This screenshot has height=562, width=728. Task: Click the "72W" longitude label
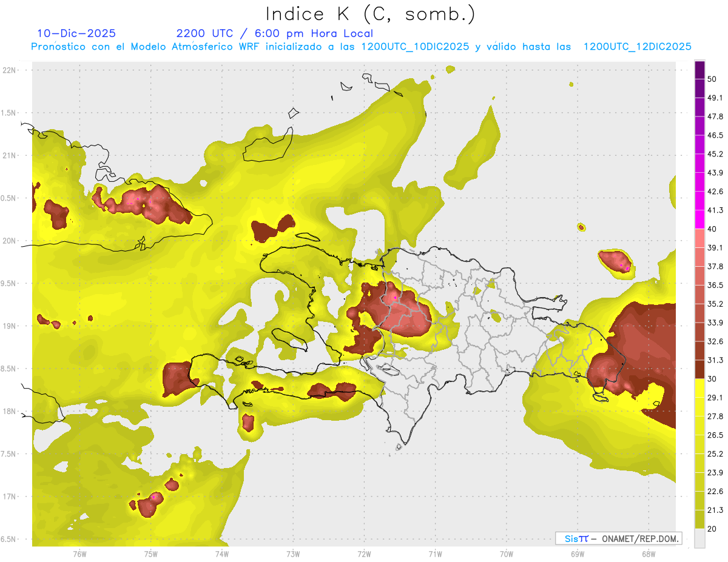(364, 554)
